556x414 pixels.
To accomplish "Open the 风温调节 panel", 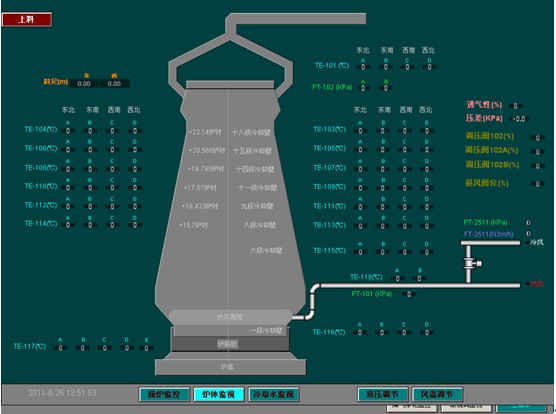I will click(x=437, y=395).
